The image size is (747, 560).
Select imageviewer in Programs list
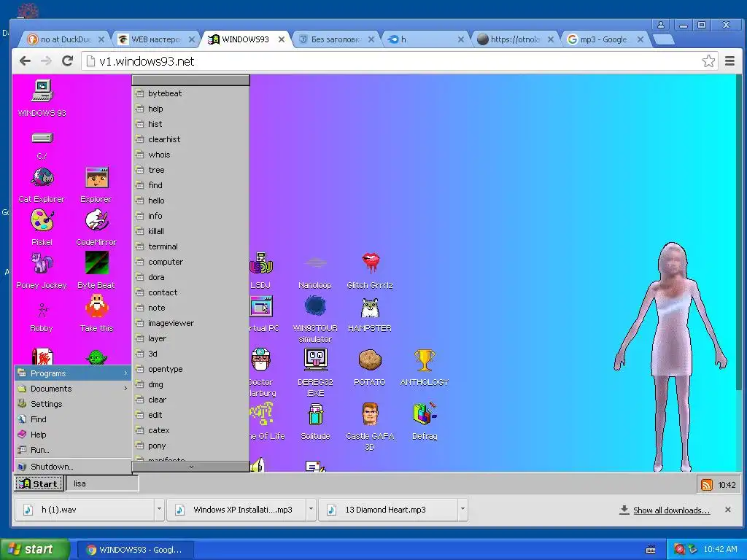point(190,323)
